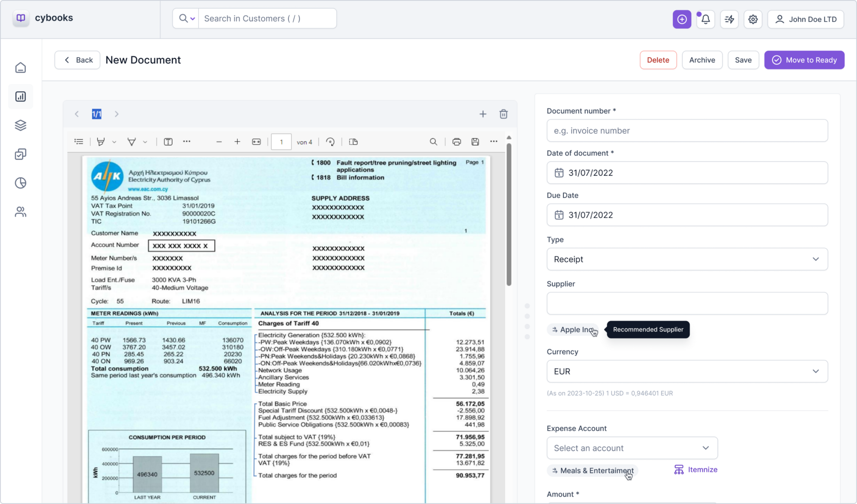The image size is (857, 504).
Task: Select the Meals & Entertainment suggestion chip
Action: (x=593, y=471)
